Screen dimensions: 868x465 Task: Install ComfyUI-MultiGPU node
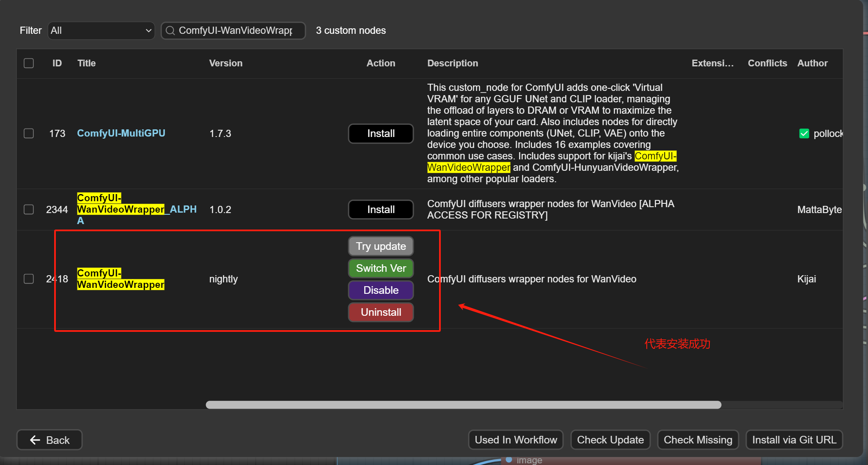point(381,134)
